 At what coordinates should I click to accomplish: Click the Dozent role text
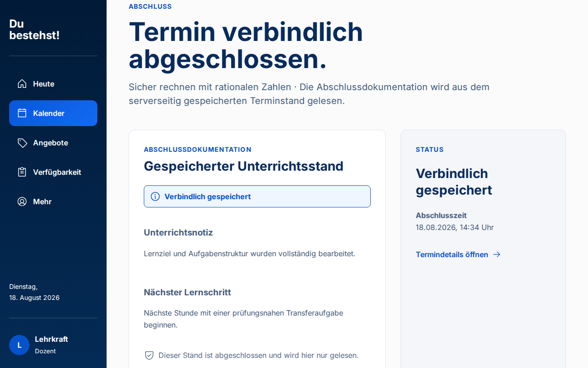pyautogui.click(x=45, y=351)
